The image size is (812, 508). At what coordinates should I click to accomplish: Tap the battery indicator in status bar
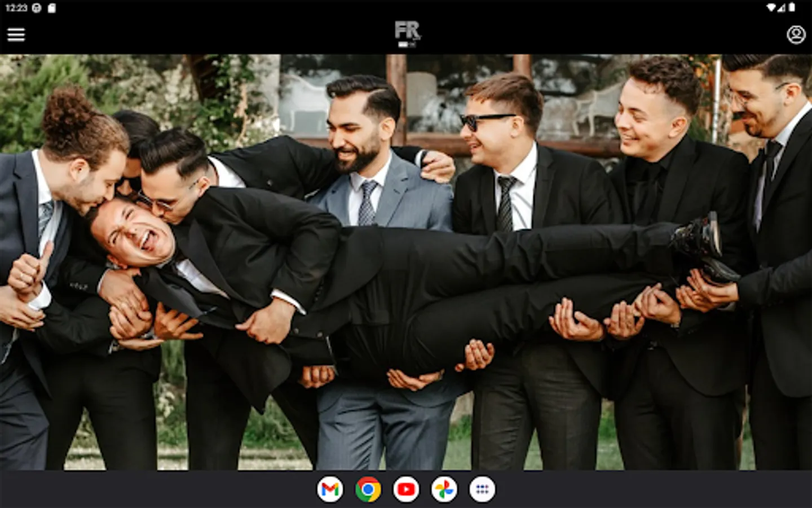pos(792,7)
